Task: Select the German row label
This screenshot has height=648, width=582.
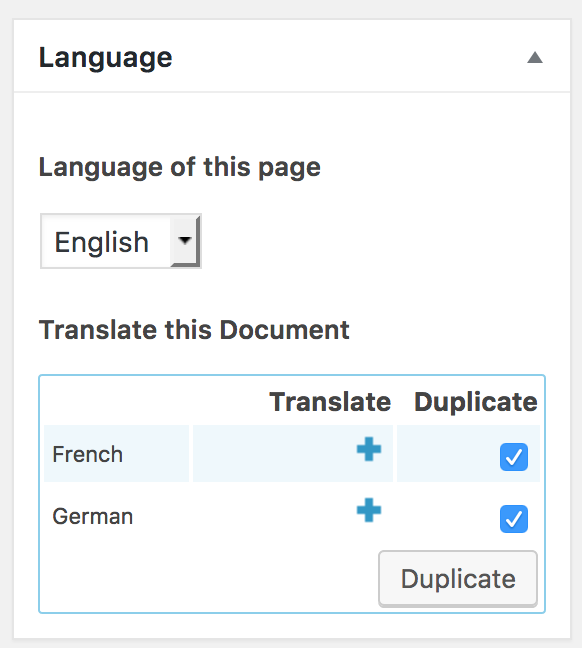Action: (93, 516)
